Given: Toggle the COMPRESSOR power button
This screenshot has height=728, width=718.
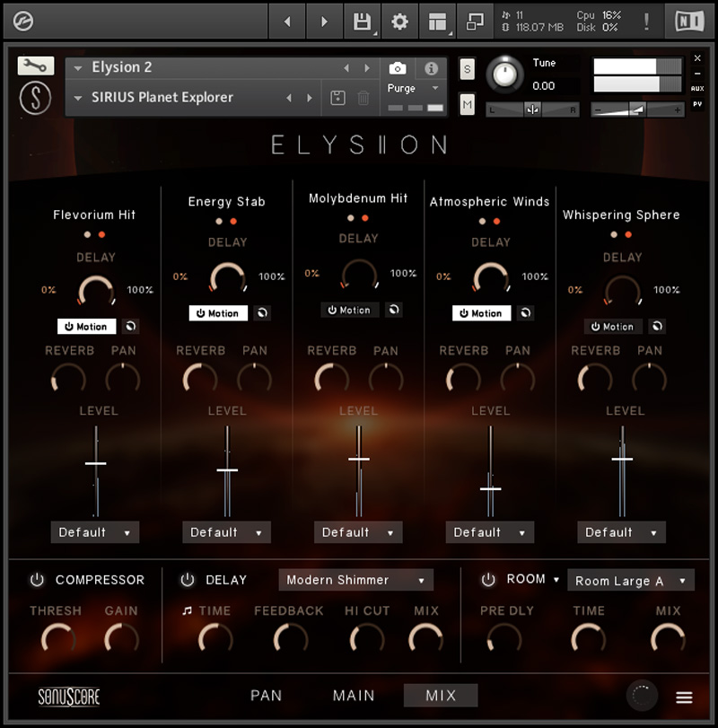Looking at the screenshot, I should point(37,579).
